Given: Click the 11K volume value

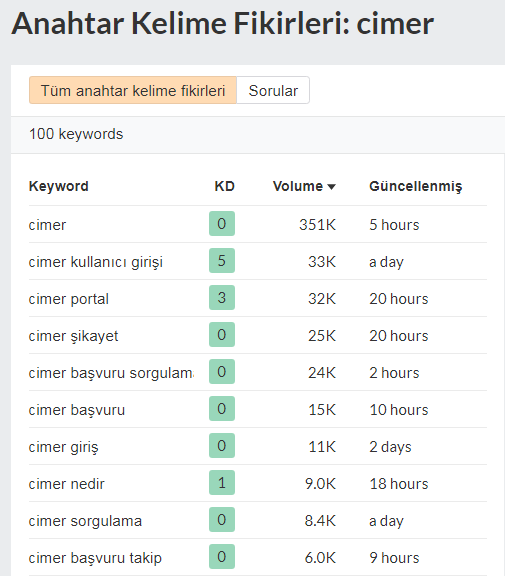Looking at the screenshot, I should (x=322, y=447).
